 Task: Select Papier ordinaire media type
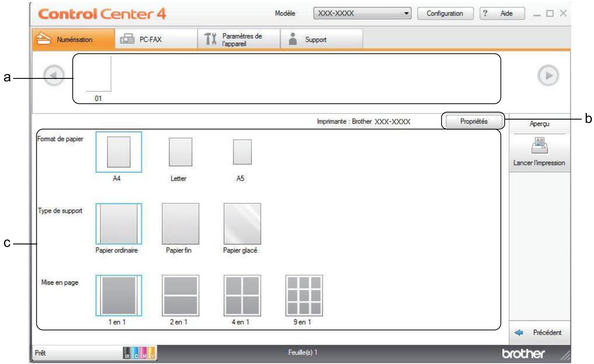pyautogui.click(x=119, y=223)
